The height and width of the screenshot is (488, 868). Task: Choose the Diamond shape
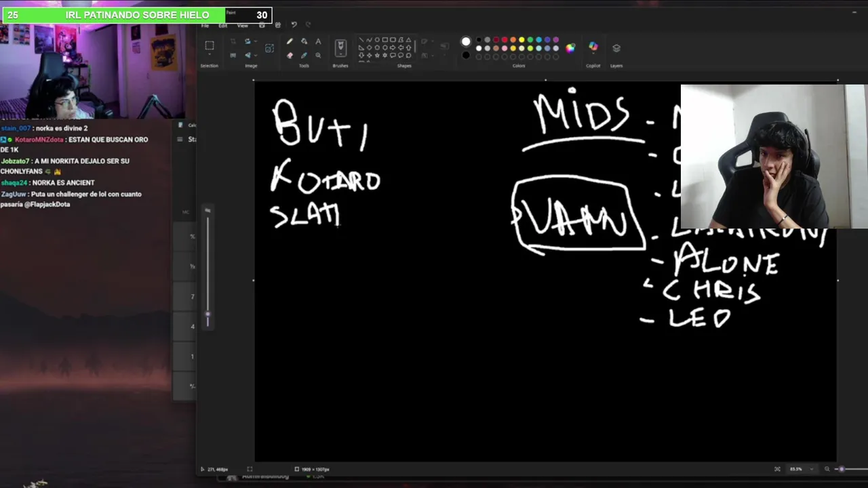coord(369,47)
